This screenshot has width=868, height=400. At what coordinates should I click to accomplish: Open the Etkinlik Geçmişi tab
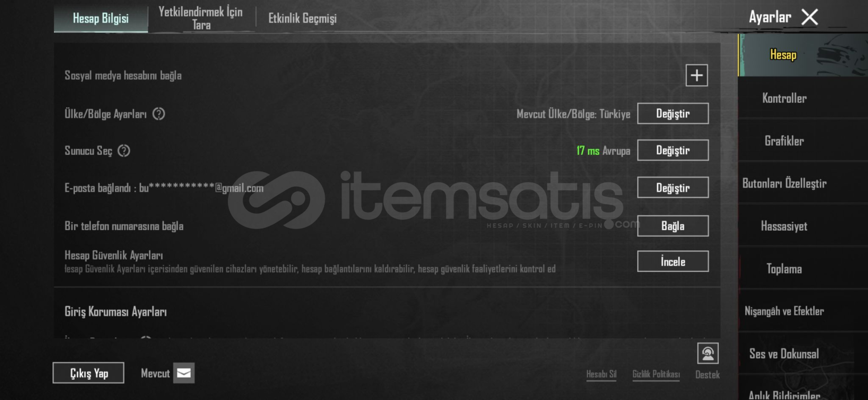pos(302,18)
